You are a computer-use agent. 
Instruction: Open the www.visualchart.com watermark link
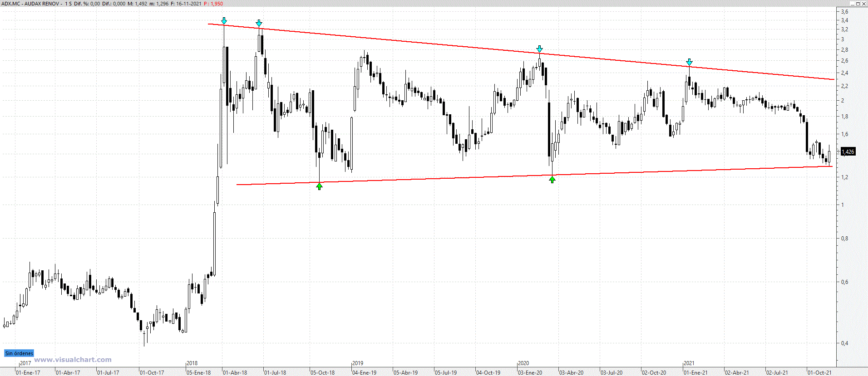pyautogui.click(x=73, y=360)
